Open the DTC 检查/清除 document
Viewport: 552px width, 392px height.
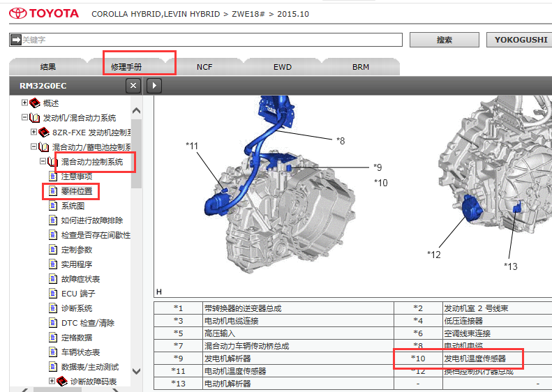click(x=88, y=323)
